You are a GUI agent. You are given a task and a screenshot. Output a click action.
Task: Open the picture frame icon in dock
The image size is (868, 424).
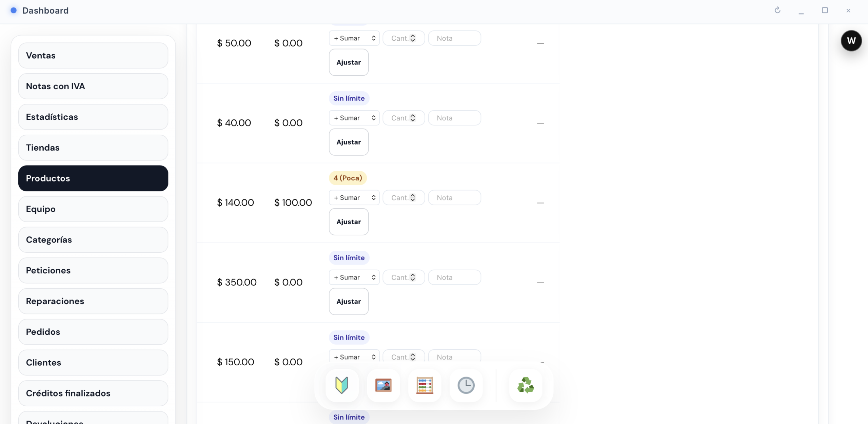pyautogui.click(x=383, y=385)
